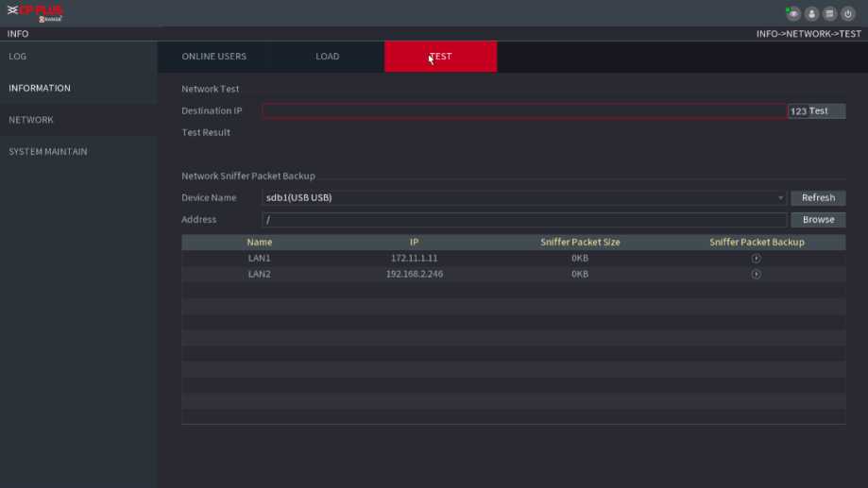The width and height of the screenshot is (868, 488).
Task: Start sniffer packet backup for LAN1
Action: coord(756,258)
